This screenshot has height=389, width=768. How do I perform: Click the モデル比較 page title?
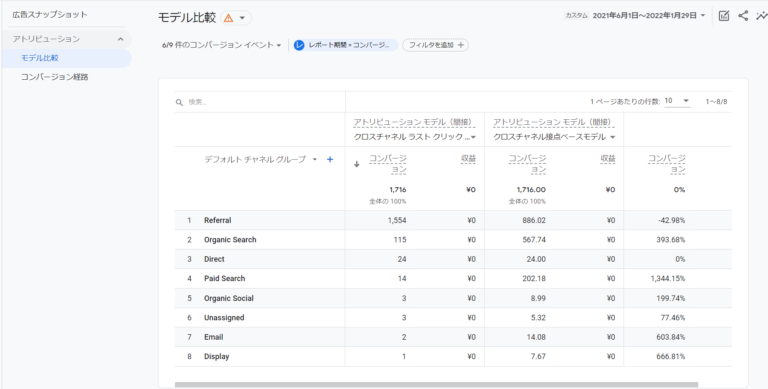click(x=187, y=18)
